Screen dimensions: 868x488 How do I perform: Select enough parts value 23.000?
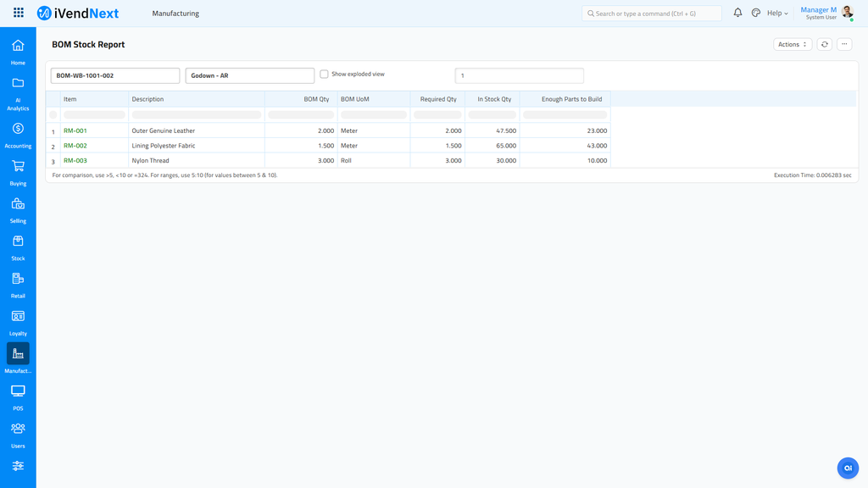565,130
